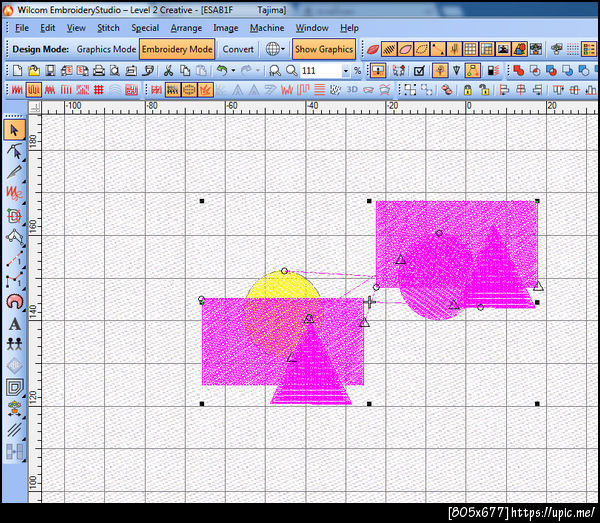Select the arrow Select Object tool
The image size is (600, 523).
[x=15, y=130]
